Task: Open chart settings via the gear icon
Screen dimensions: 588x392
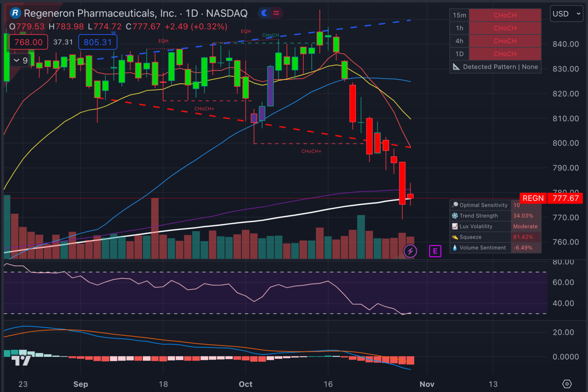Action: coord(567,384)
